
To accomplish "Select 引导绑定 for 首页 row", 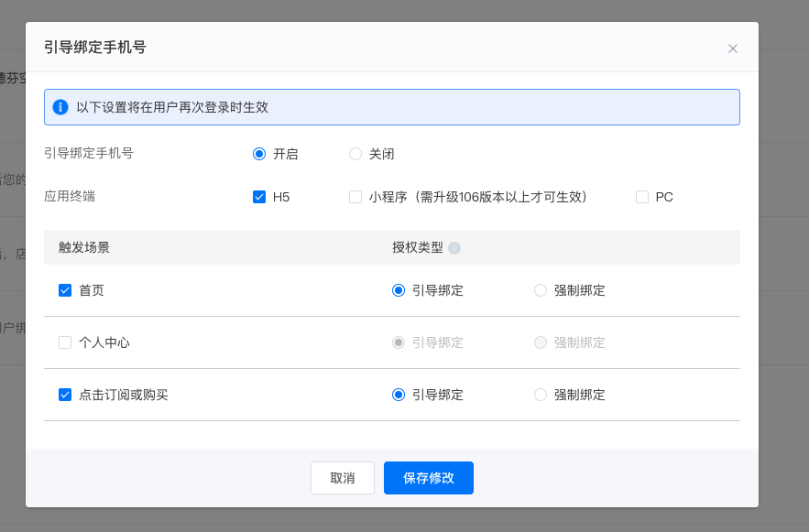I will tap(399, 290).
